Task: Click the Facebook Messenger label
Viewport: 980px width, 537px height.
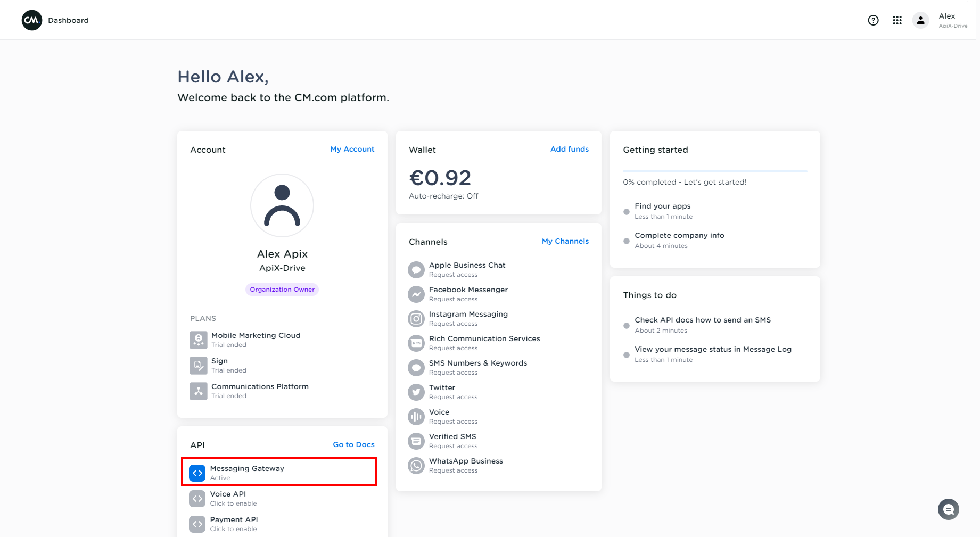Action: coord(468,290)
